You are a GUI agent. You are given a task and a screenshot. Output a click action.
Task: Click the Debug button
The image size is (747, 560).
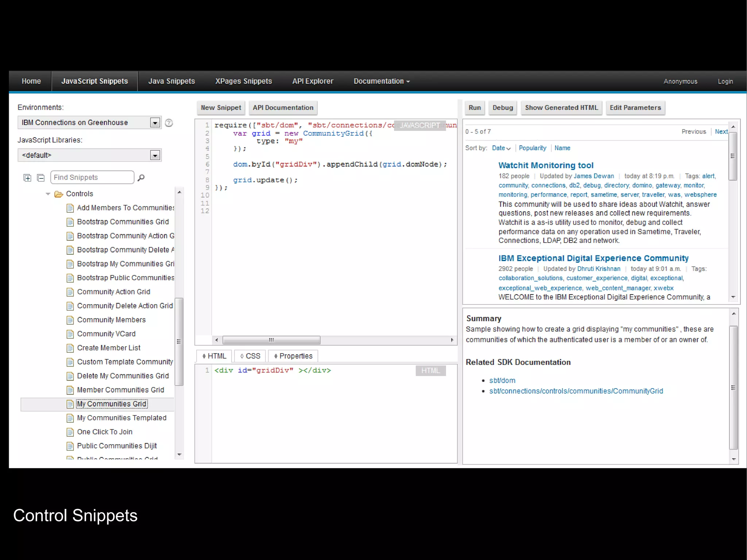pos(503,108)
